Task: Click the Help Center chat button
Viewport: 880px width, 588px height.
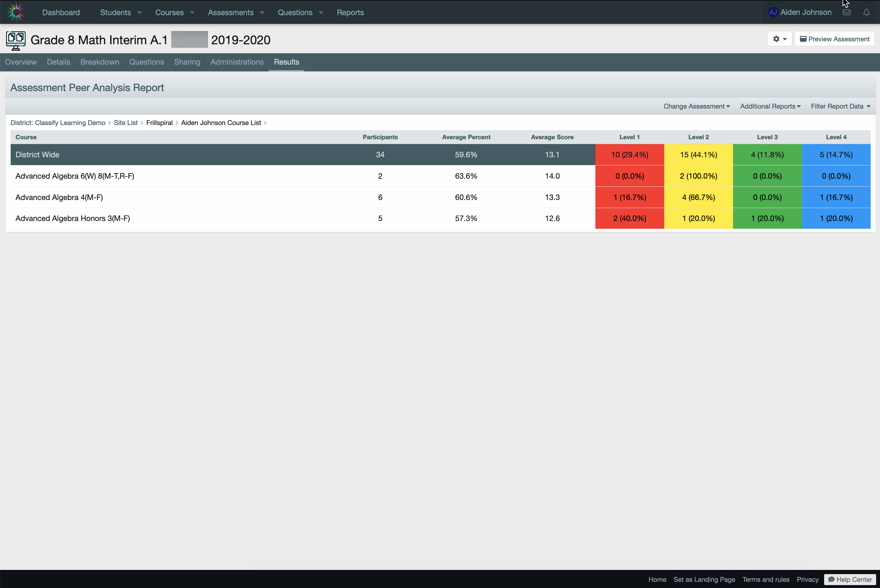Action: 850,579
